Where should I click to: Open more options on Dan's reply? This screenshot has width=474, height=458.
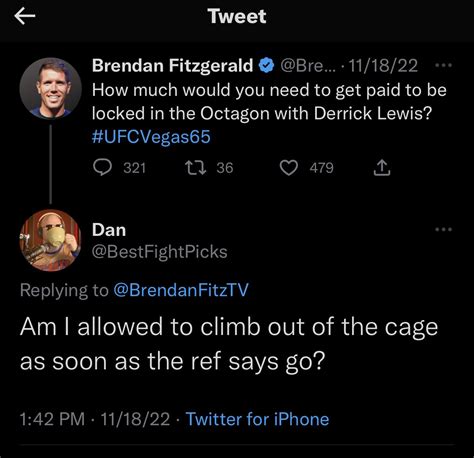coord(444,229)
